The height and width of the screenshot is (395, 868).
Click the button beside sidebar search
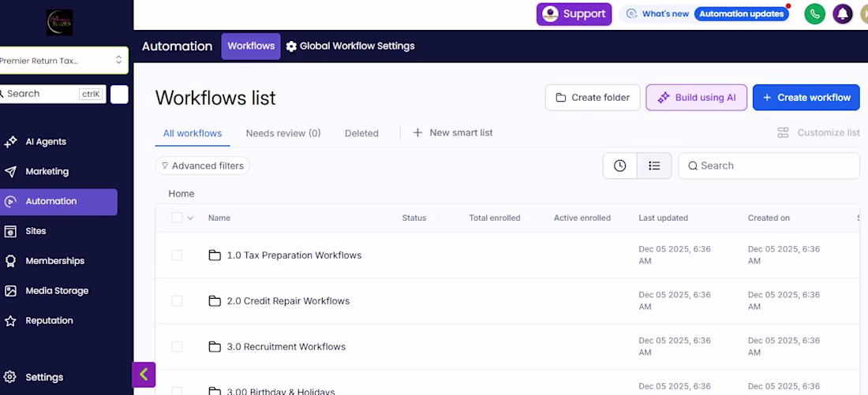119,95
